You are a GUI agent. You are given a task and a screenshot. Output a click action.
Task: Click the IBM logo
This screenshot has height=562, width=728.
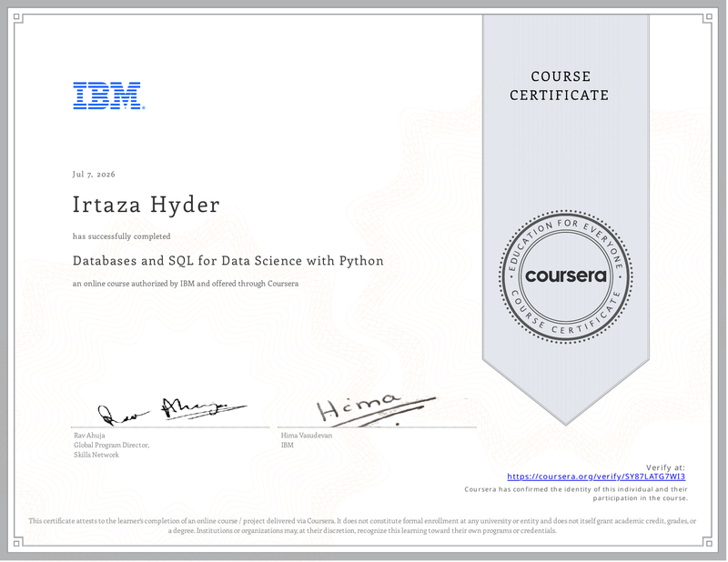coord(108,95)
